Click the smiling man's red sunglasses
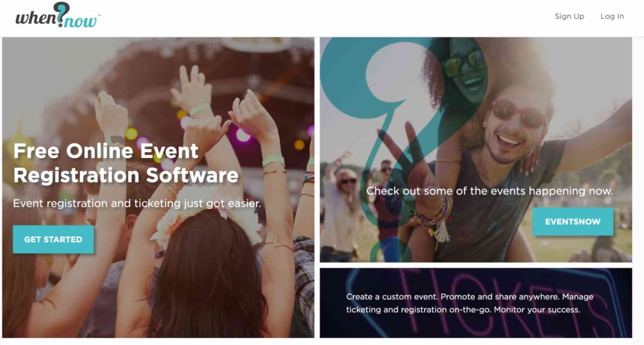This screenshot has width=644, height=345. coord(519,115)
